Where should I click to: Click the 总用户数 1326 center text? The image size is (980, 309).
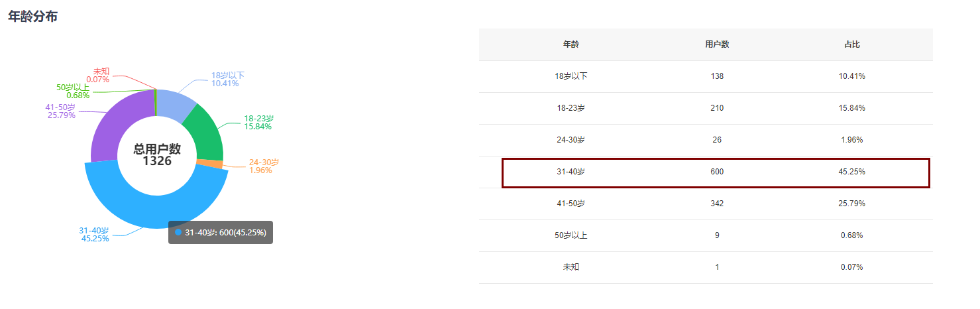[157, 154]
